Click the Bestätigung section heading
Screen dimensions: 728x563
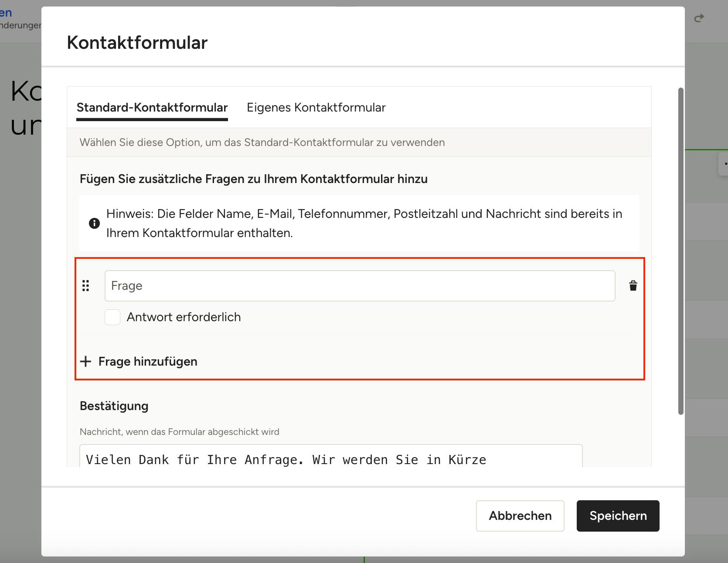point(114,406)
